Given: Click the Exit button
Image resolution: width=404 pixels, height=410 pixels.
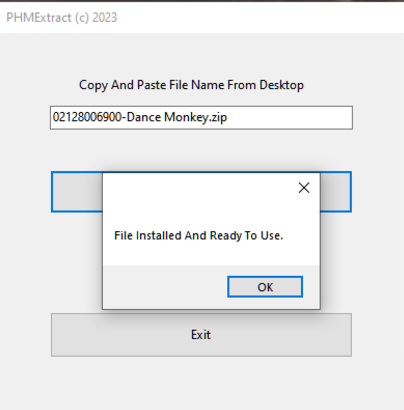Looking at the screenshot, I should 201,335.
